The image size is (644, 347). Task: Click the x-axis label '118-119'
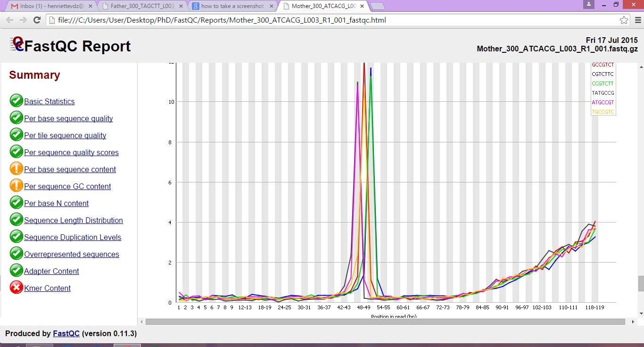pyautogui.click(x=594, y=307)
